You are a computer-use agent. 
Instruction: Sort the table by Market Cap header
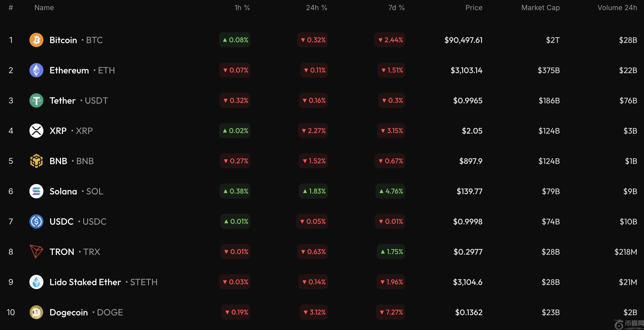tap(540, 8)
